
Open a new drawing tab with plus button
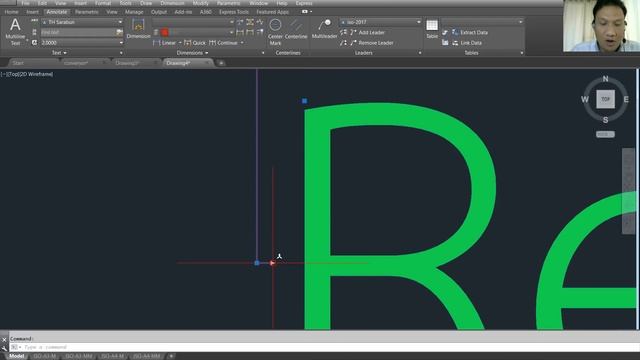pyautogui.click(x=221, y=63)
